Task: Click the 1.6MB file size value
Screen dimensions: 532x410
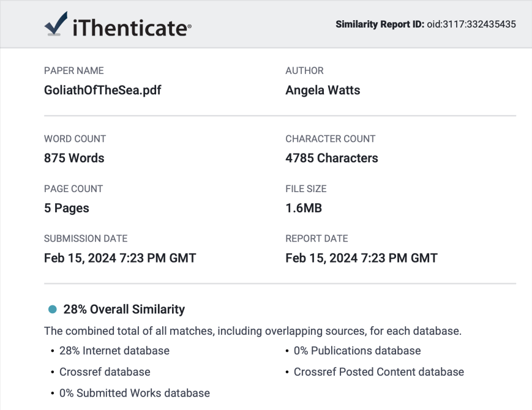Action: click(x=304, y=208)
